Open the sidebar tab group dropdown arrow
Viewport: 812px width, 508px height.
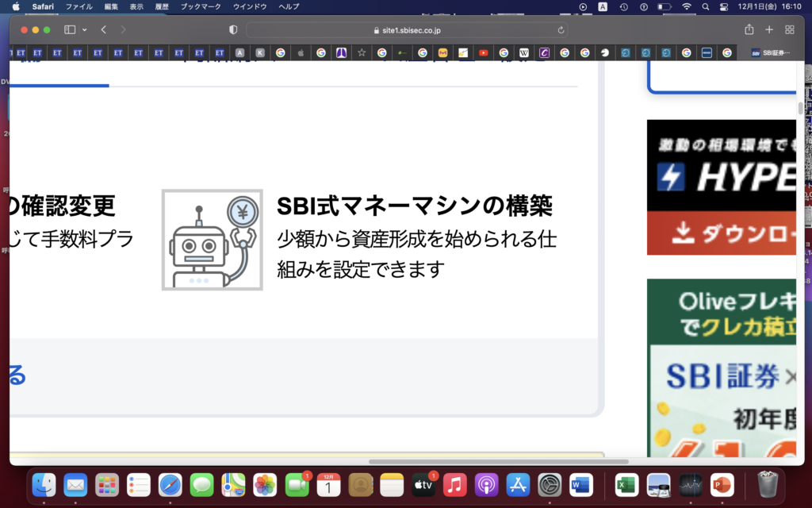click(x=84, y=30)
